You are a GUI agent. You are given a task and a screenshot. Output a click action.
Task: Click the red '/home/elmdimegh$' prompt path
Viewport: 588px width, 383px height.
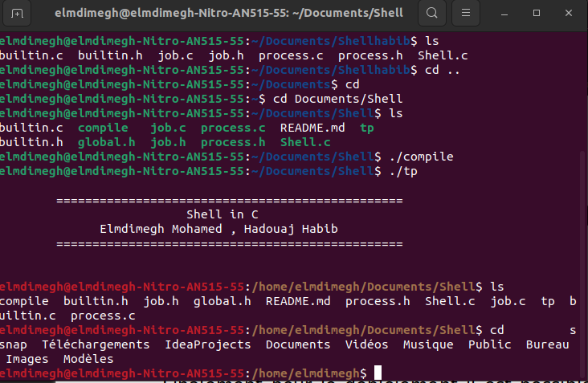click(309, 373)
